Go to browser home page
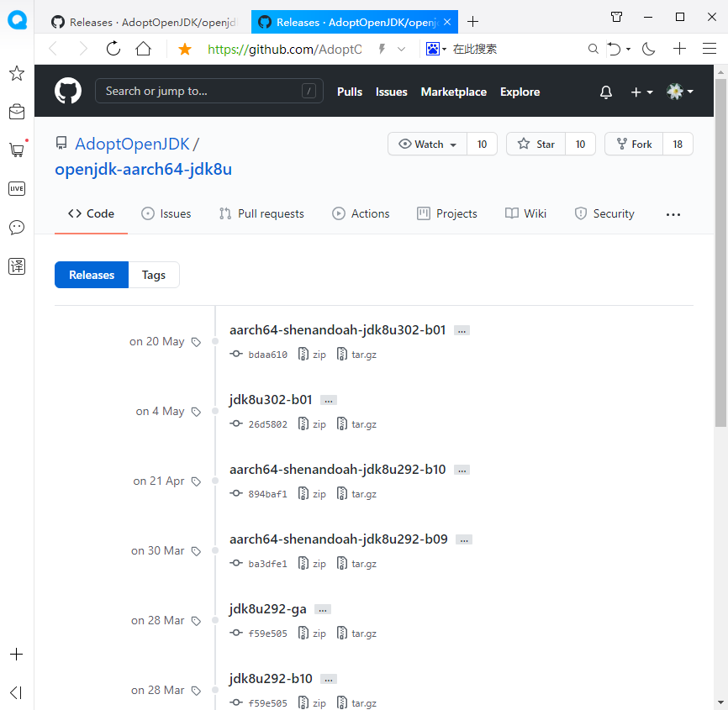Viewport: 728px width, 710px height. [144, 48]
